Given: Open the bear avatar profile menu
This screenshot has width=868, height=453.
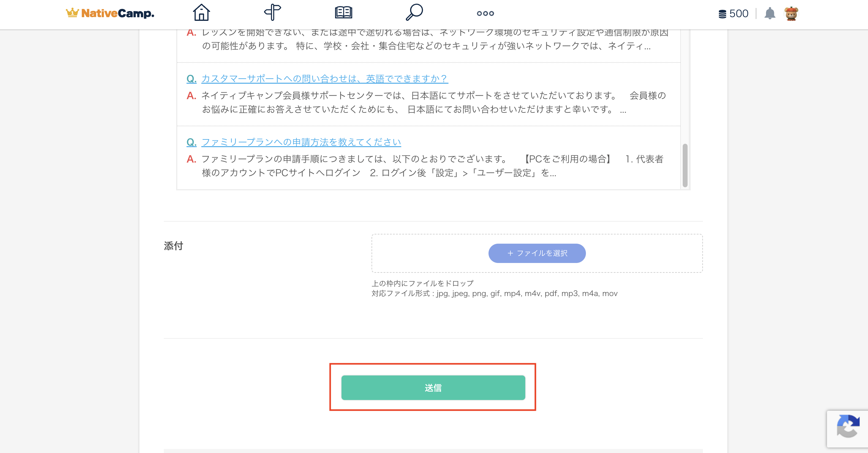Looking at the screenshot, I should [791, 13].
